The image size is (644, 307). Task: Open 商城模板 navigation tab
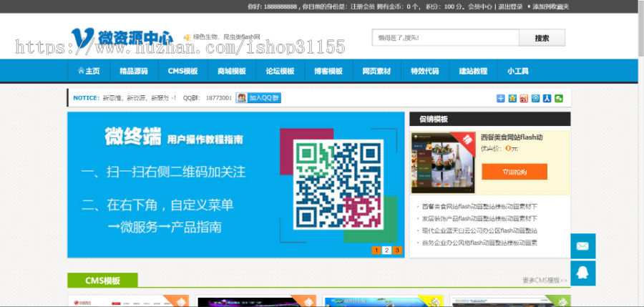click(232, 71)
